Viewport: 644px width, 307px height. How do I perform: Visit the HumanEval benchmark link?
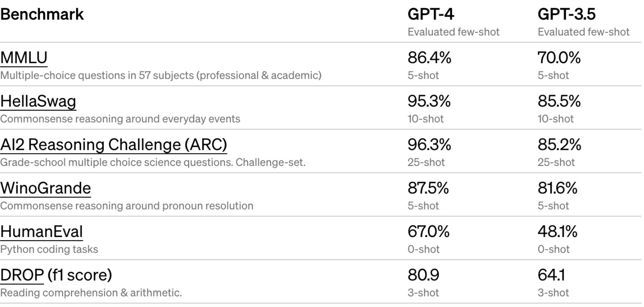pos(41,232)
